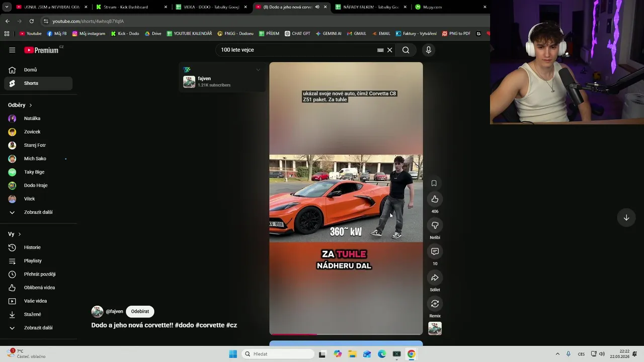This screenshot has height=362, width=644.
Task: Open the Zovicek channel
Action: pyautogui.click(x=38, y=132)
